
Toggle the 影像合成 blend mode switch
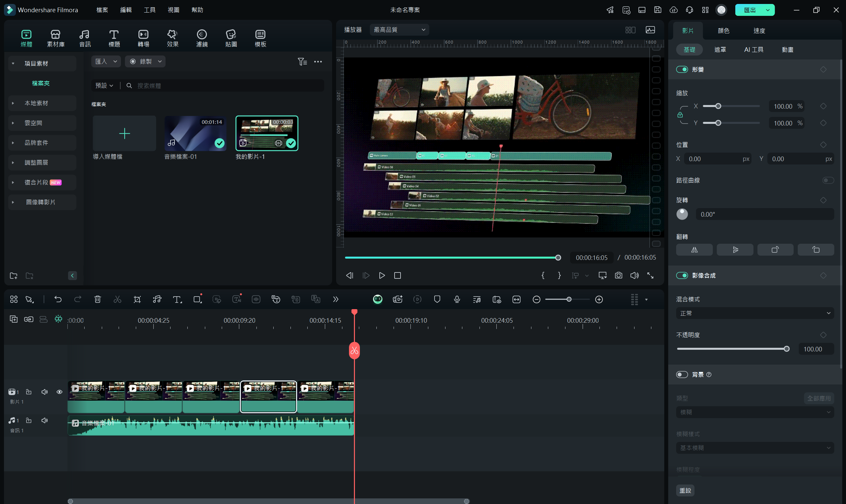683,275
